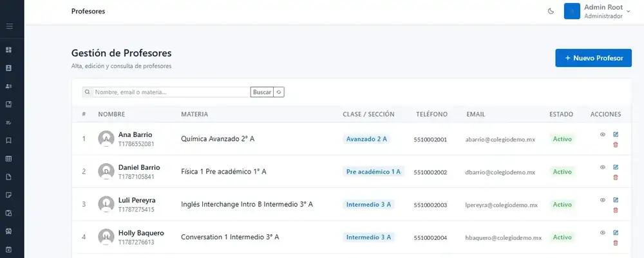The width and height of the screenshot is (644, 258).
Task: Click the Profesores page title
Action: [x=88, y=12]
